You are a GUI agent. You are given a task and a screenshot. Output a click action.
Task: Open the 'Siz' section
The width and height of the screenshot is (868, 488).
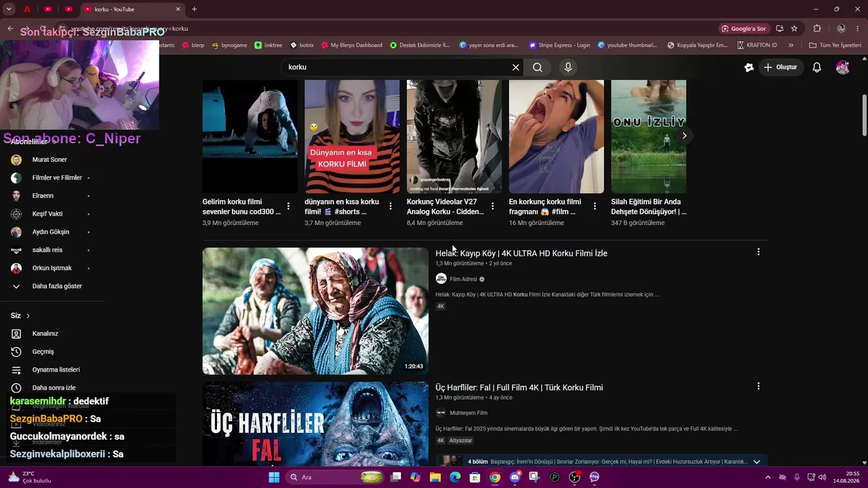(x=20, y=316)
